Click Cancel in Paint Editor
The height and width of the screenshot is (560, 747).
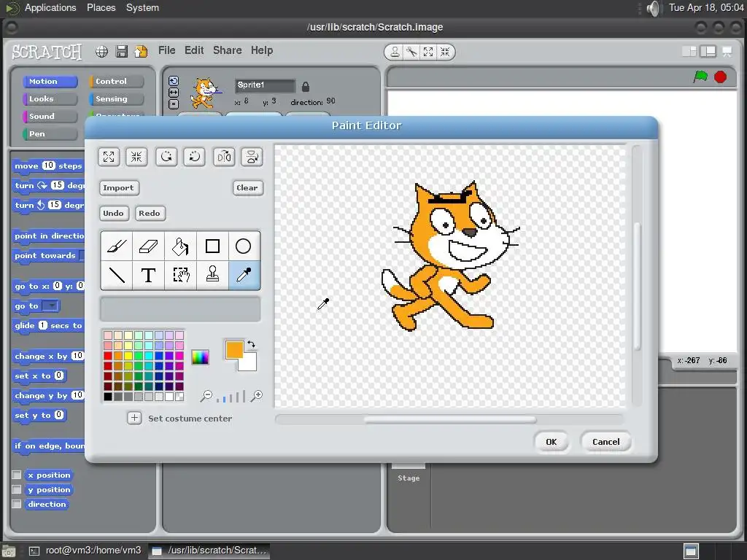606,442
